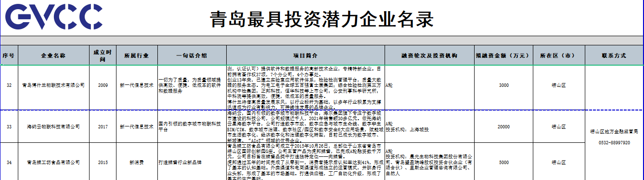Select the company name in row 32
This screenshot has width=644, height=180.
tap(53, 85)
